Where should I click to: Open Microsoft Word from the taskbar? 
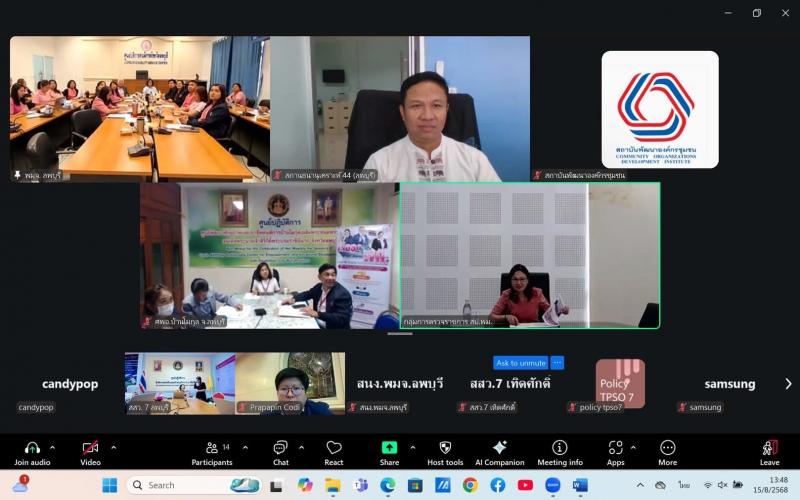tap(580, 485)
